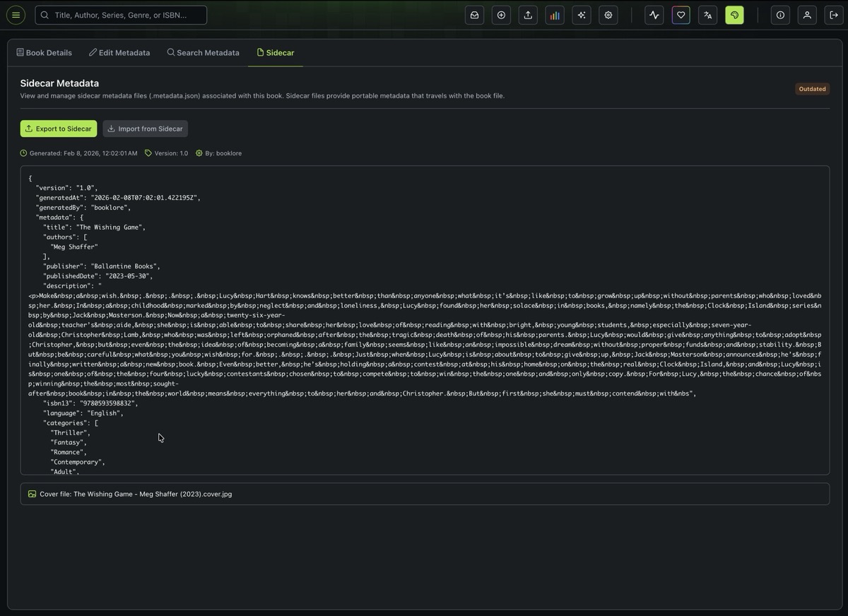Switch to the Book Details tab
Screen dimensions: 848x616
45,53
